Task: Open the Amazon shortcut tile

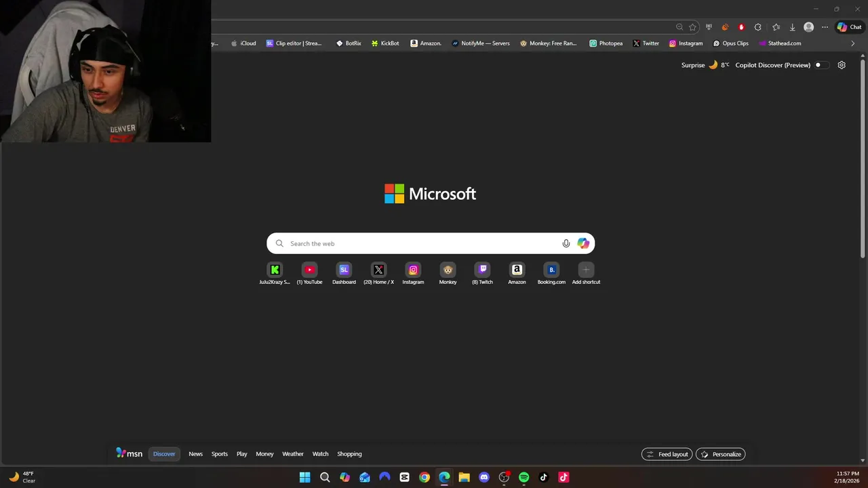Action: tap(517, 274)
